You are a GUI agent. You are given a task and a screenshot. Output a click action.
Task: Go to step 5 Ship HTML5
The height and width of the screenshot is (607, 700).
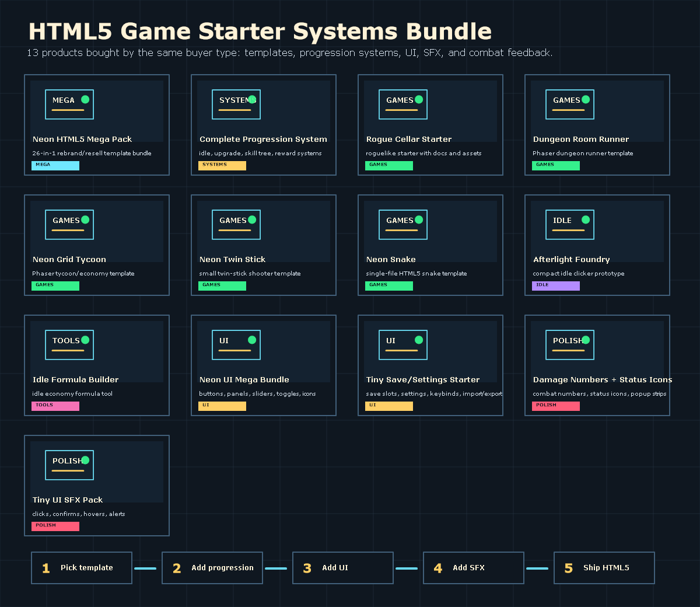click(604, 568)
